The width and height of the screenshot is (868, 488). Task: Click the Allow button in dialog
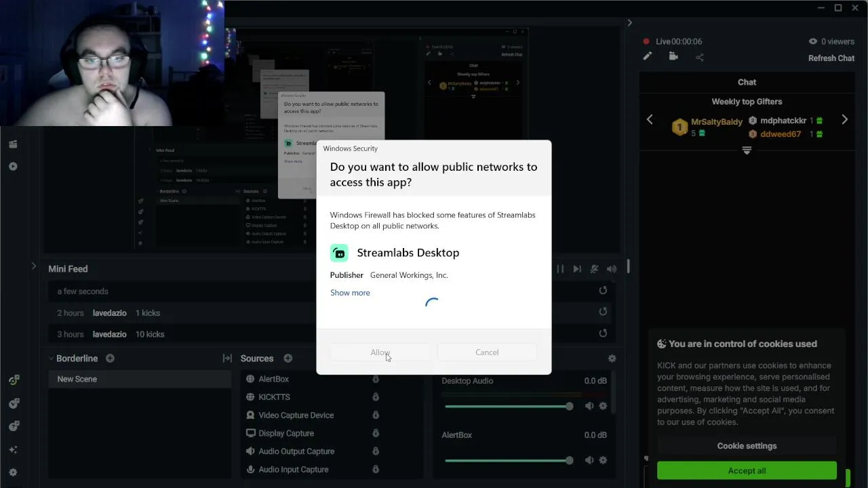pos(380,352)
